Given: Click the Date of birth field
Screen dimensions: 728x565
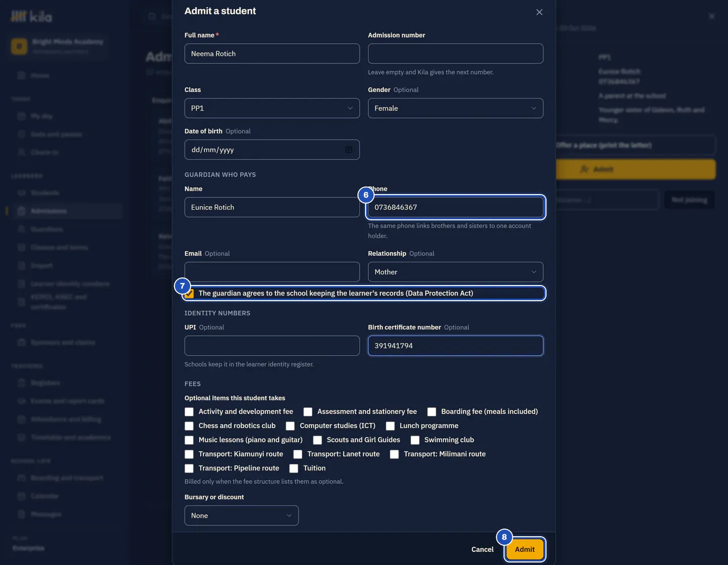Looking at the screenshot, I should click(272, 150).
